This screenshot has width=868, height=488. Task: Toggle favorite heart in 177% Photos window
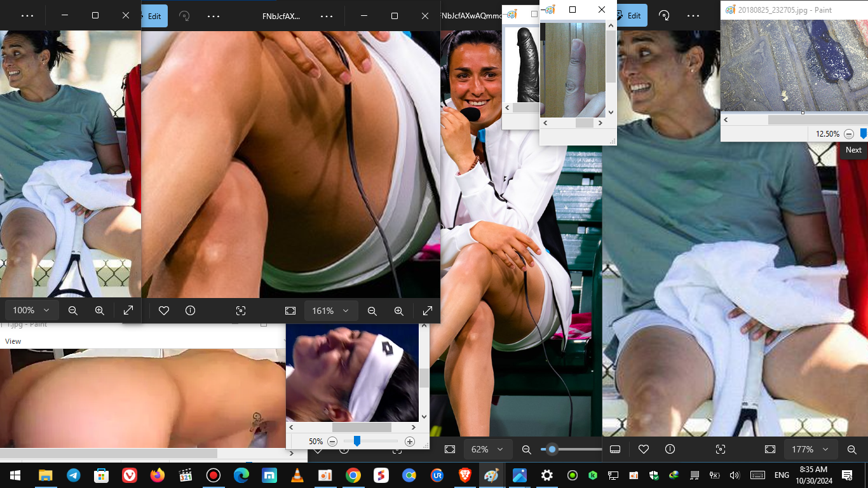pyautogui.click(x=643, y=449)
